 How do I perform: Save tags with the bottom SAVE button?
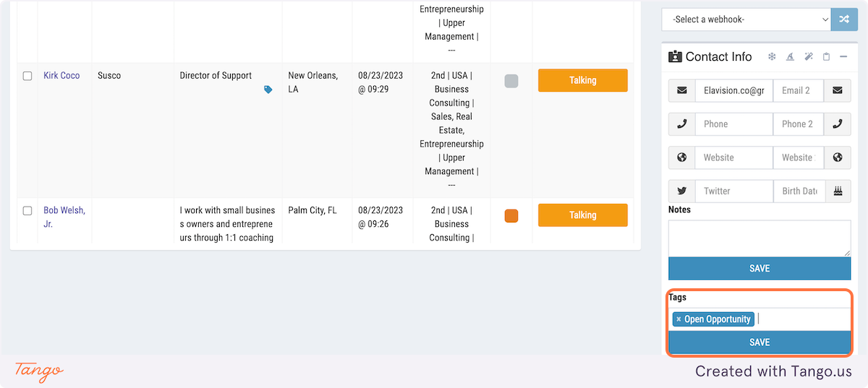coord(759,342)
